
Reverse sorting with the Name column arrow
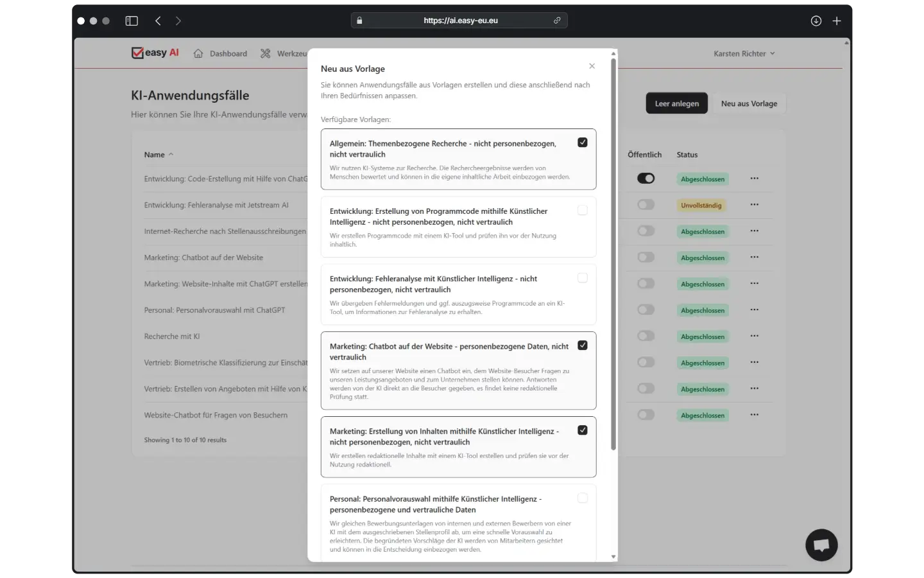coord(170,154)
